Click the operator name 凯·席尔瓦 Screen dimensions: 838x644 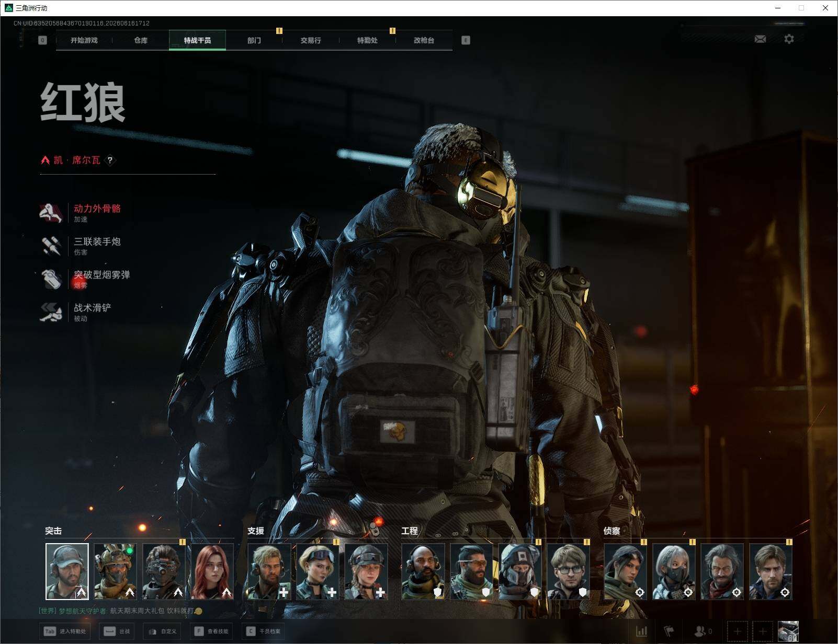click(x=77, y=160)
